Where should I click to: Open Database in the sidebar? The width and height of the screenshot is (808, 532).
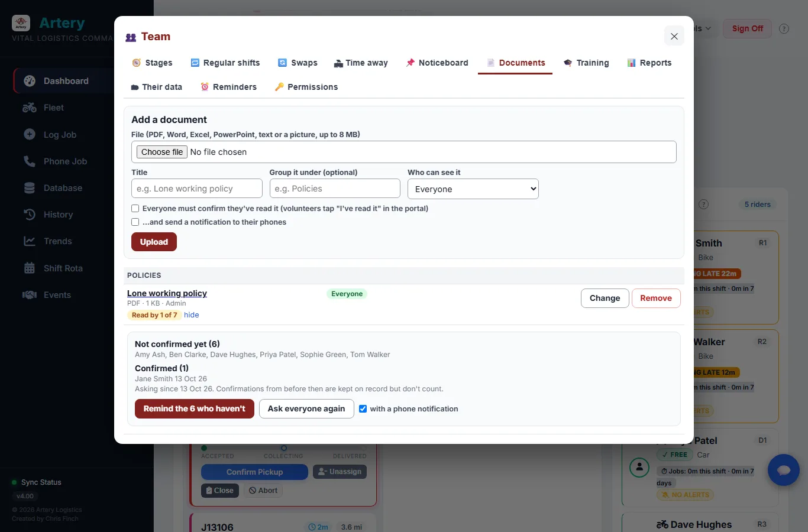tap(64, 188)
